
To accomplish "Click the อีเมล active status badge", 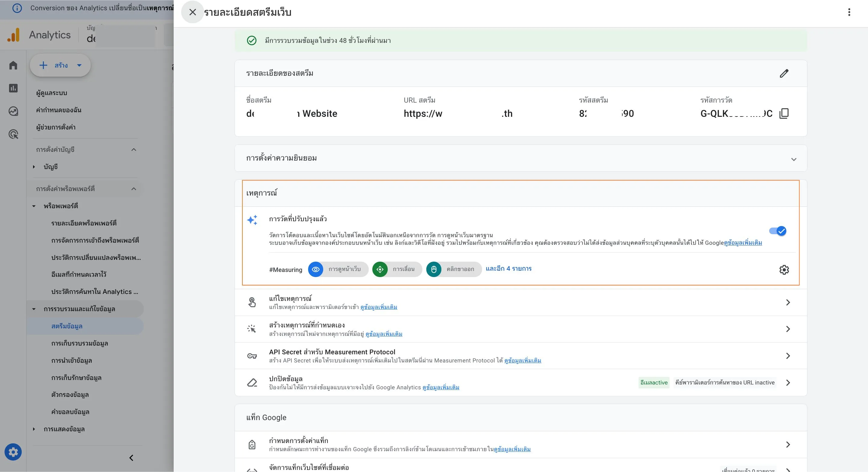I will point(654,383).
